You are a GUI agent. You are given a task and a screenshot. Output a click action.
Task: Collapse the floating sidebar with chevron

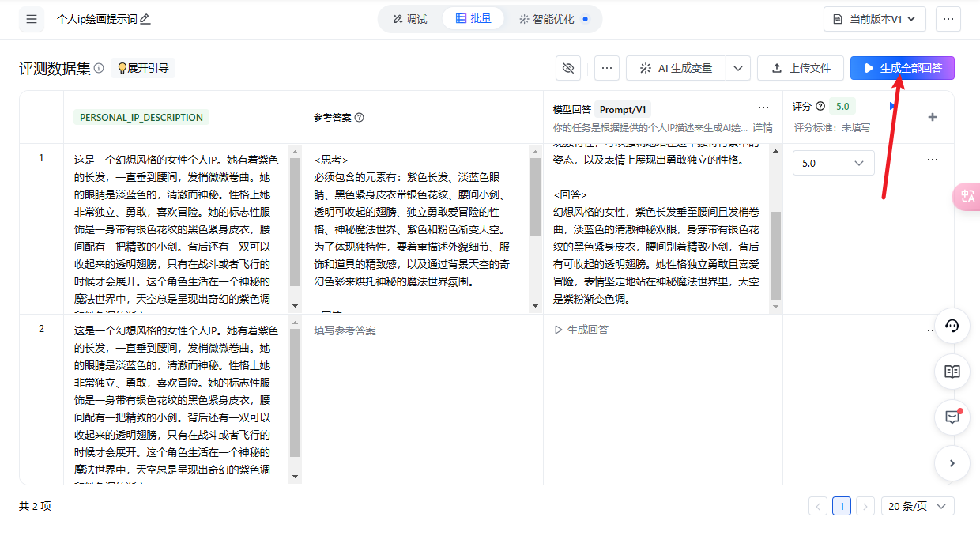pyautogui.click(x=952, y=463)
